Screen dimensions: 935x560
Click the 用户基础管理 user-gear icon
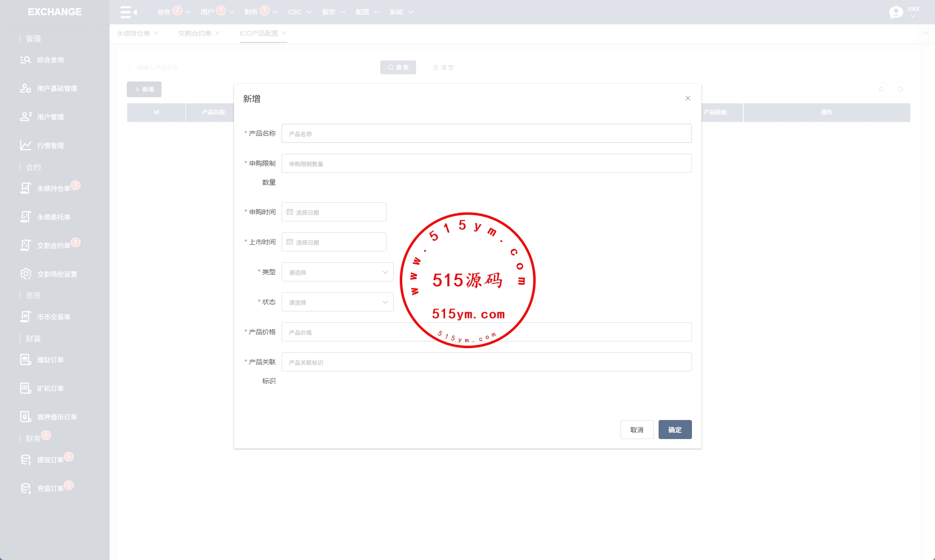(25, 89)
